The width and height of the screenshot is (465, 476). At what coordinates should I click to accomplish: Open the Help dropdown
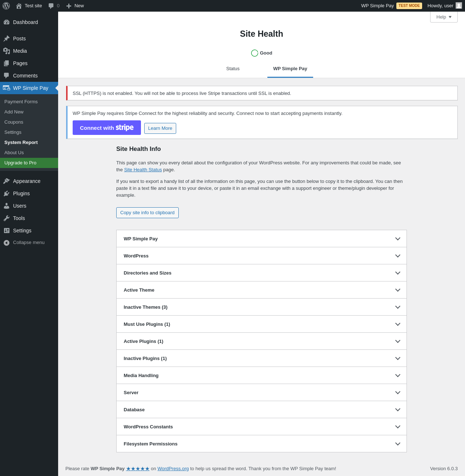444,17
